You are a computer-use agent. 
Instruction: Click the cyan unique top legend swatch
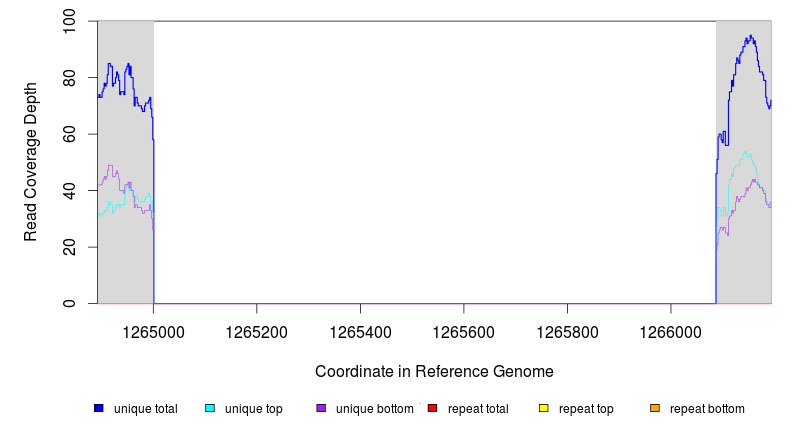pos(210,409)
